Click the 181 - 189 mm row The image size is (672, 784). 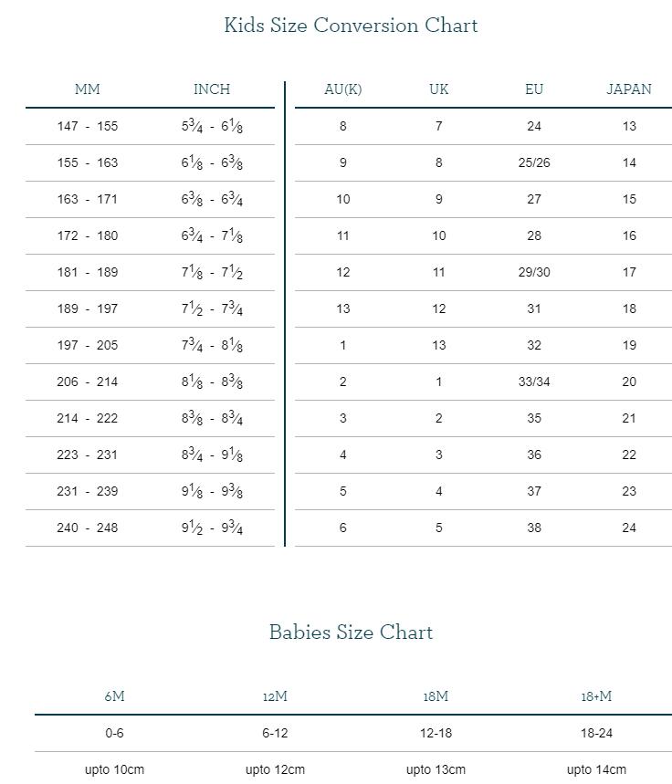tap(88, 272)
